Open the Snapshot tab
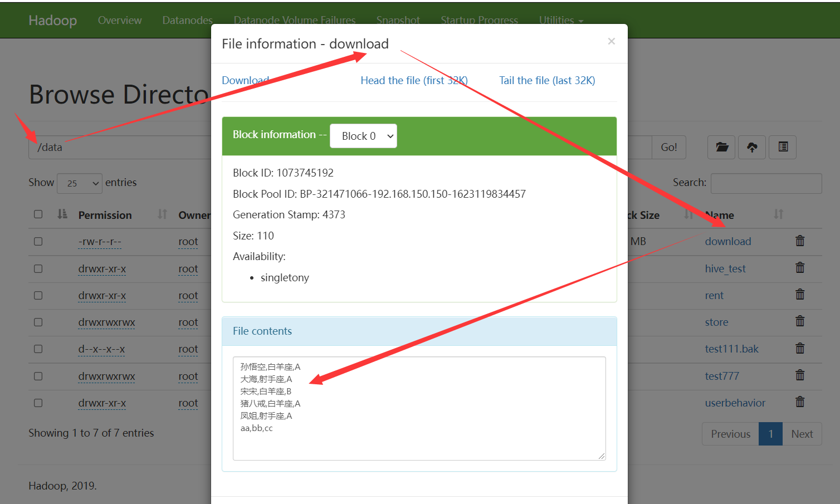Screen dimensions: 840x504 click(x=398, y=20)
